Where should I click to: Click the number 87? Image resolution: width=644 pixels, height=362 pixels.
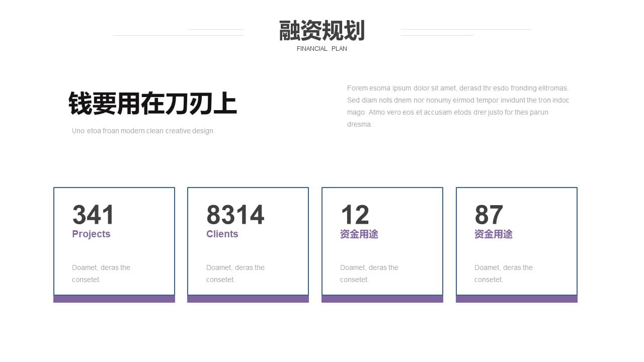pyautogui.click(x=489, y=215)
